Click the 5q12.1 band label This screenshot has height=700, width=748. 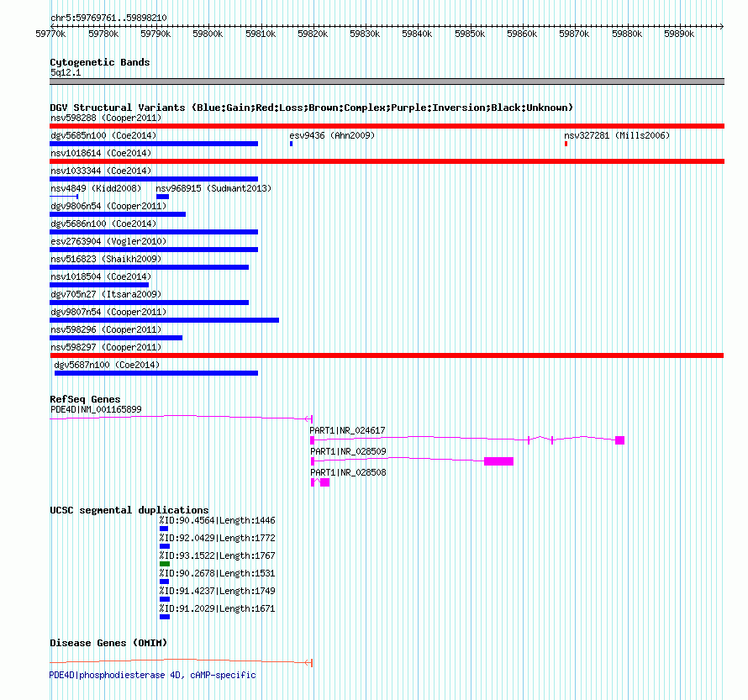pos(66,72)
